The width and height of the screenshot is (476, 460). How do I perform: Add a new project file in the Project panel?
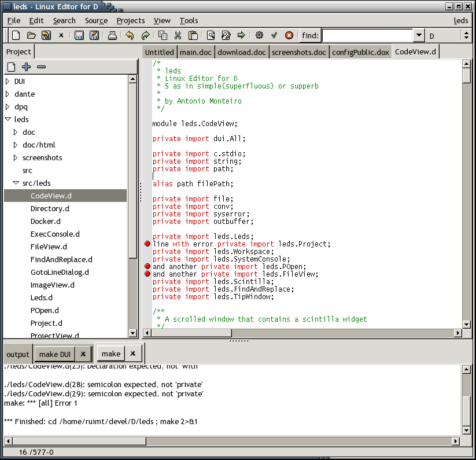11,67
